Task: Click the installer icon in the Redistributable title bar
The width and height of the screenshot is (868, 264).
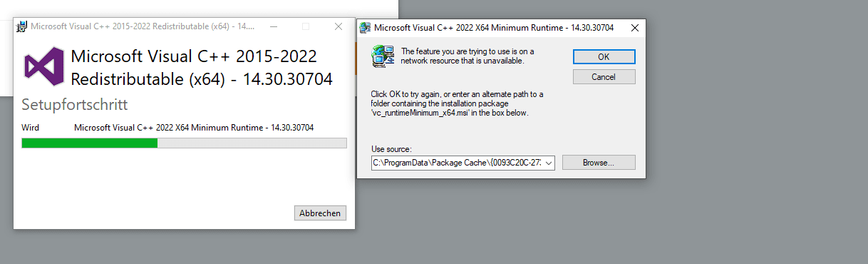Action: (x=23, y=26)
